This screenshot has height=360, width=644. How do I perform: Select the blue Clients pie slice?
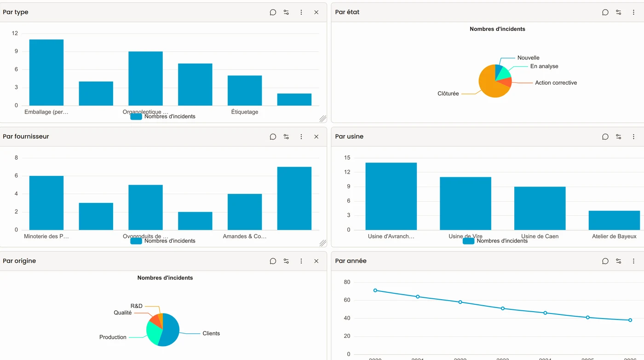171,331
